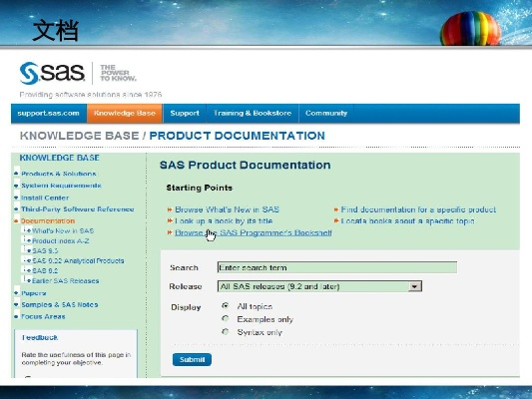This screenshot has width=532, height=399.
Task: Select the All topics radio button
Action: [226, 306]
